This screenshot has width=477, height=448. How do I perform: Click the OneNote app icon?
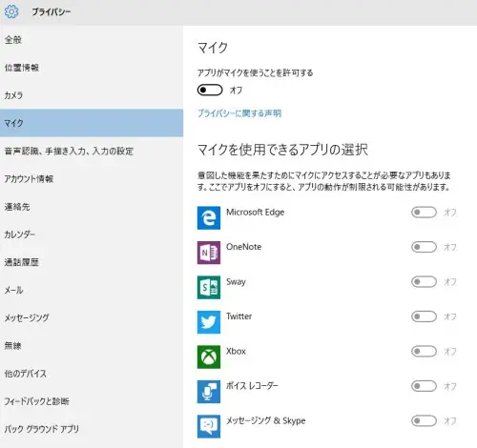[x=209, y=253]
